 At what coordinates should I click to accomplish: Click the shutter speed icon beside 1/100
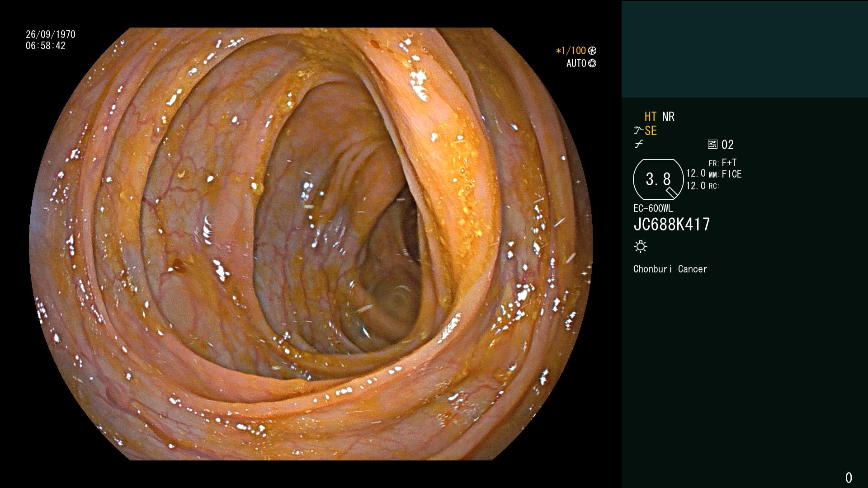(592, 51)
